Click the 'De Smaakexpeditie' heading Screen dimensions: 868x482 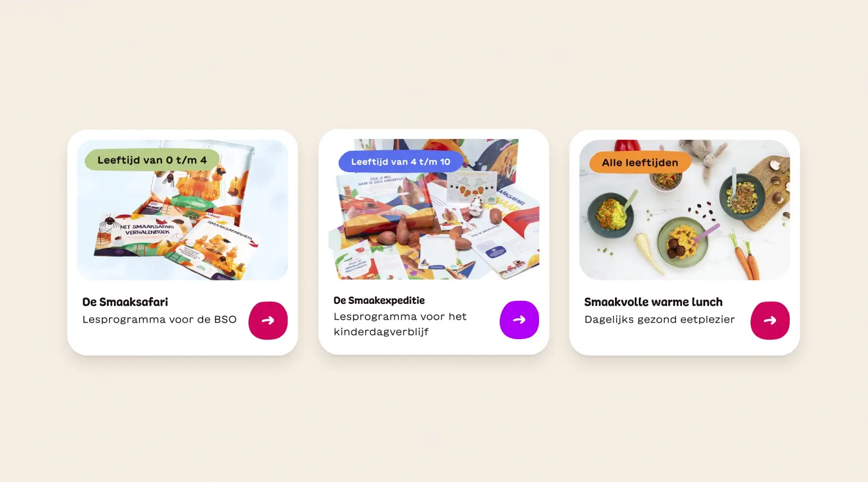(x=379, y=301)
